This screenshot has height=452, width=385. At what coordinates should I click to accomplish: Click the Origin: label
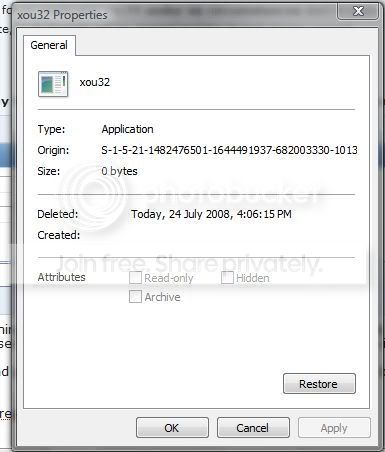click(x=53, y=150)
